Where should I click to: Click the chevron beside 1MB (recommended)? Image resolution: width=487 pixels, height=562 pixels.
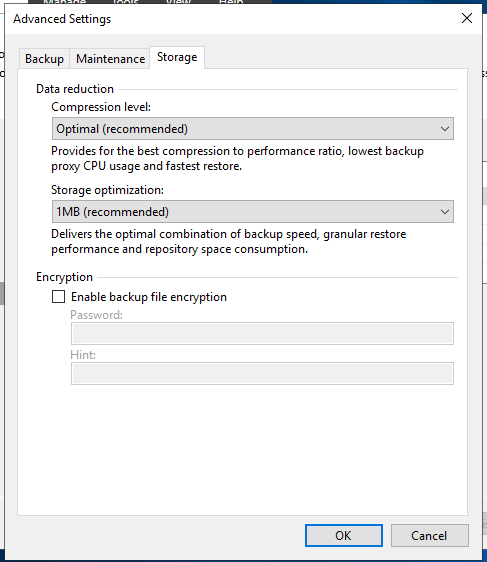pos(445,212)
